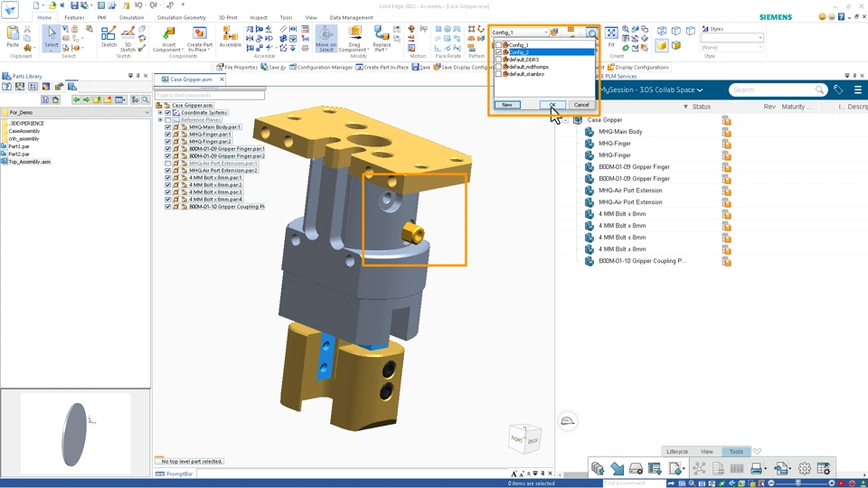
Task: Uncheck the Config_2 checkbox
Action: (x=499, y=52)
